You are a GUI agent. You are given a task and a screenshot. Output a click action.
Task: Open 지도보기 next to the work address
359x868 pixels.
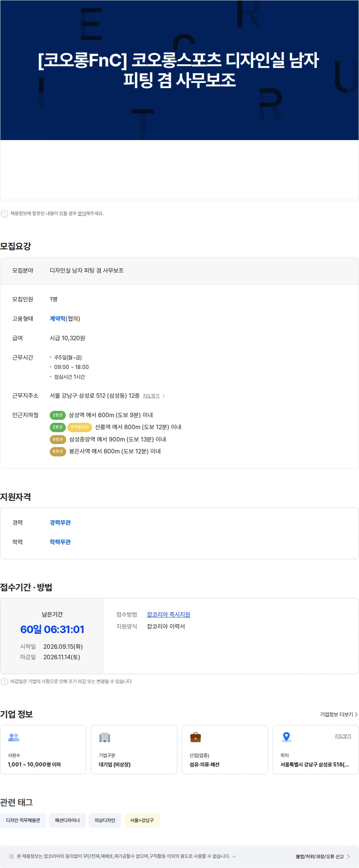click(151, 396)
